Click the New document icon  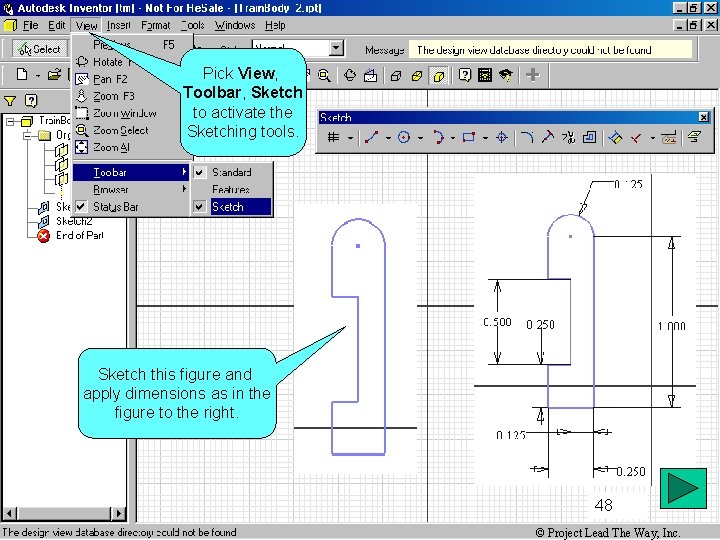click(22, 74)
